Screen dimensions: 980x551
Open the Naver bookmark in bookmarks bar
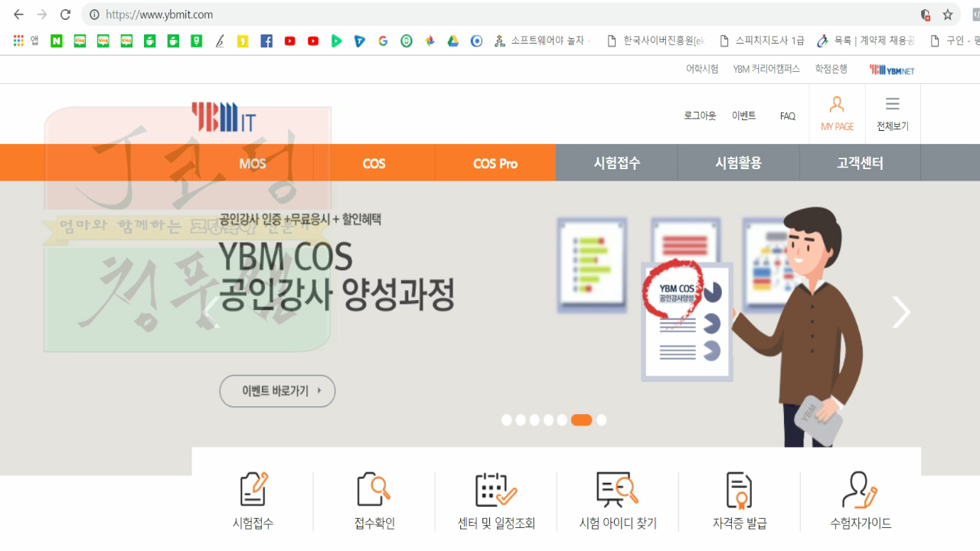[x=56, y=41]
